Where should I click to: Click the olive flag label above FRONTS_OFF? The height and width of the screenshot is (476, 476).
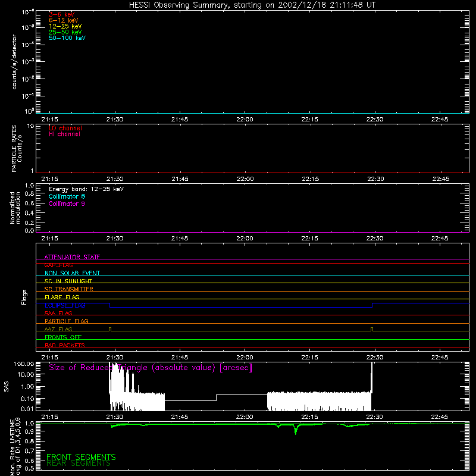pyautogui.click(x=58, y=329)
